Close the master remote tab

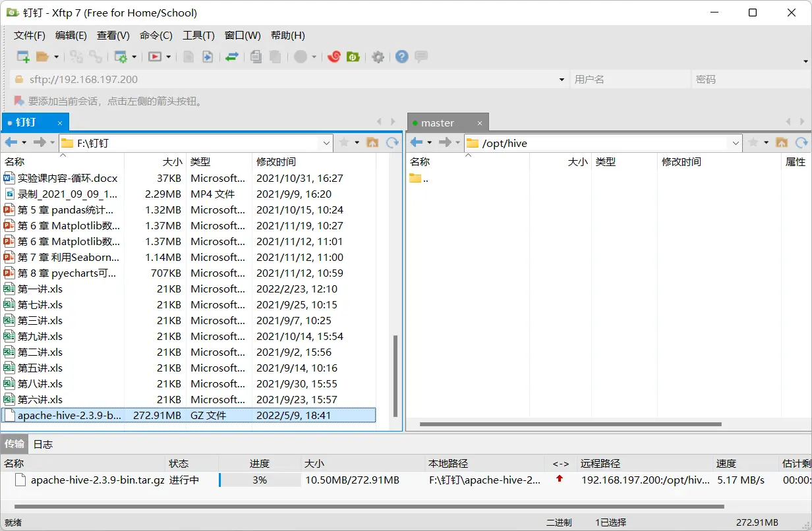click(480, 123)
